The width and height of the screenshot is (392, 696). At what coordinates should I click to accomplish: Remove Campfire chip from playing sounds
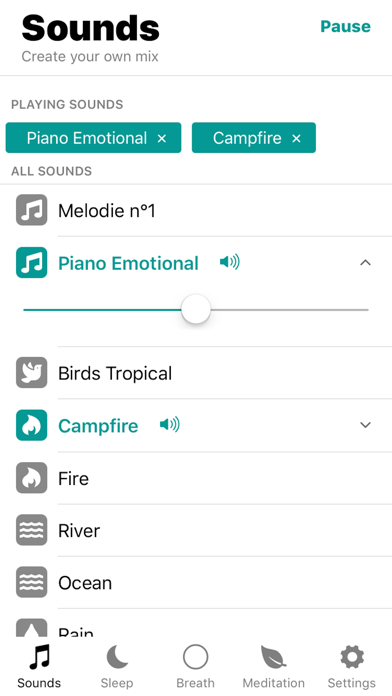[x=296, y=138]
